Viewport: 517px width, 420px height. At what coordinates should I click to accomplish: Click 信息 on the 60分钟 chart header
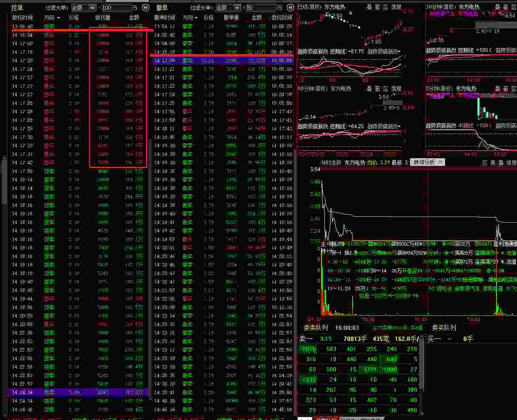(x=396, y=89)
